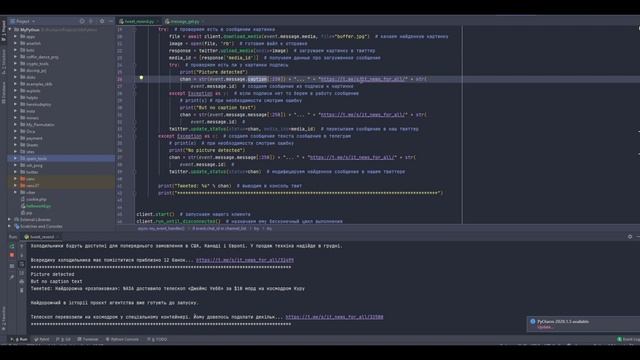
Task: Open the Git tool window tab at bottom
Action: pos(63,339)
